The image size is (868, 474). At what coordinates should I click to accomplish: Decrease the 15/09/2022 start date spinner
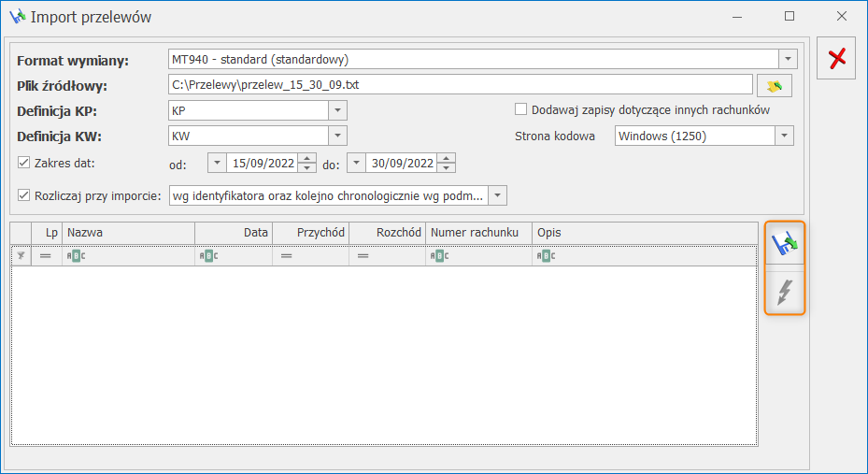(x=306, y=167)
